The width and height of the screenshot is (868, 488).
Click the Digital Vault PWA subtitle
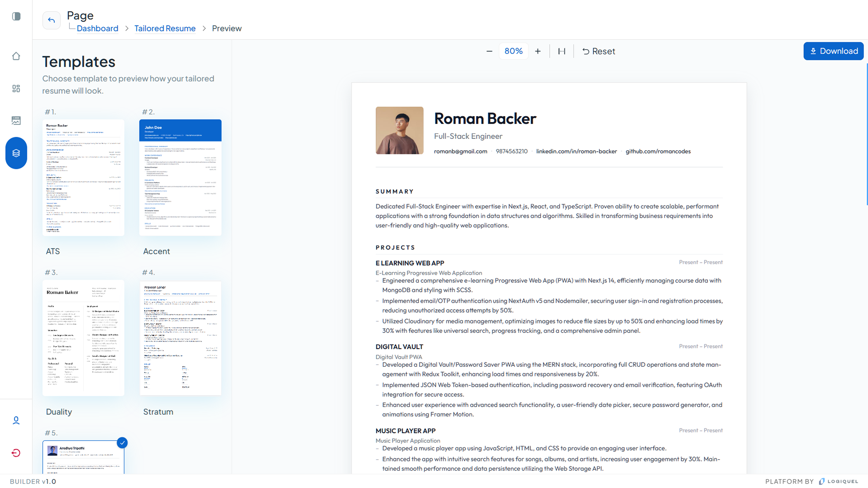coord(399,357)
